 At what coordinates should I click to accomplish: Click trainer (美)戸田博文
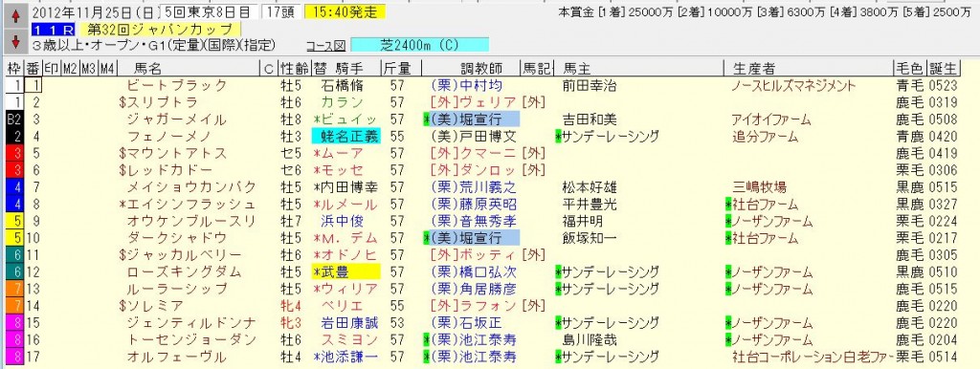click(x=473, y=136)
